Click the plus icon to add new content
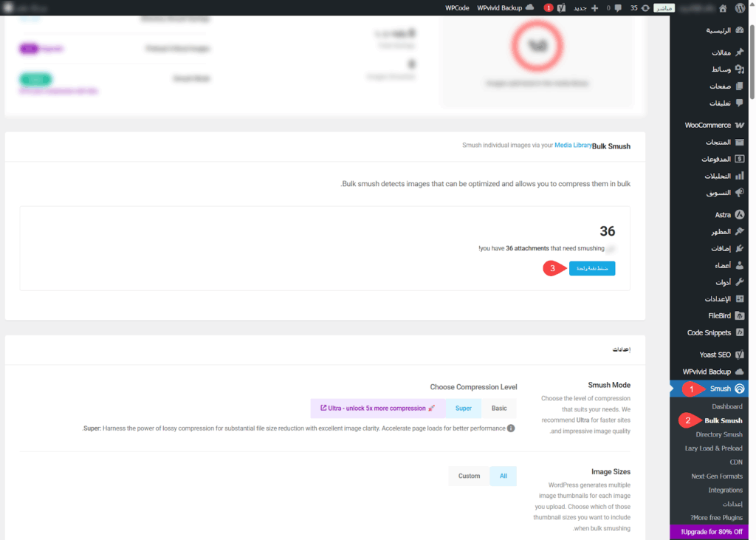 pos(594,7)
